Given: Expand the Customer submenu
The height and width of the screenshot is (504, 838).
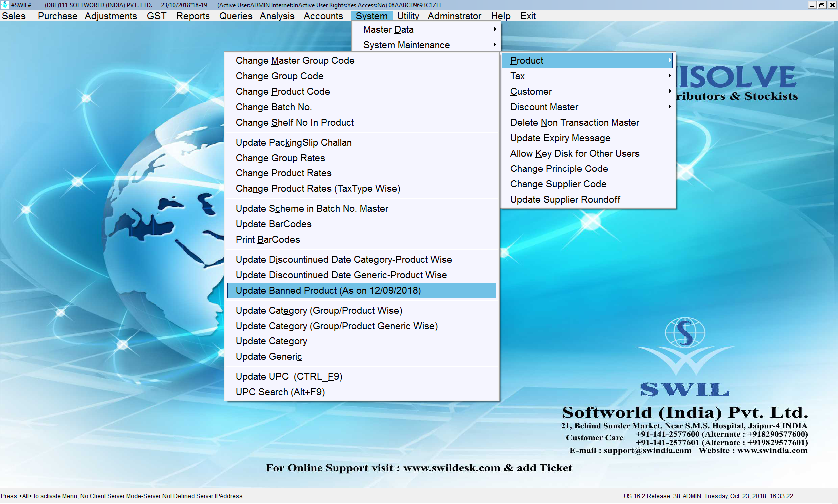Looking at the screenshot, I should pos(588,91).
